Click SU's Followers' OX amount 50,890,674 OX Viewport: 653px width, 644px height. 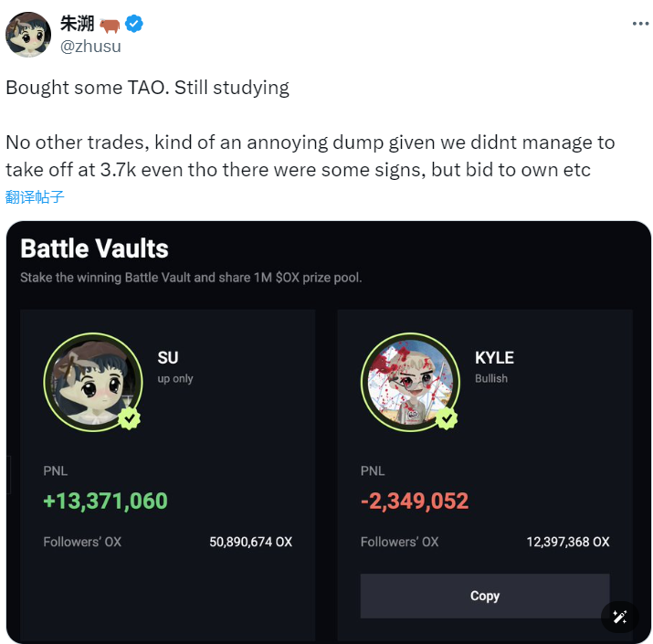[250, 542]
